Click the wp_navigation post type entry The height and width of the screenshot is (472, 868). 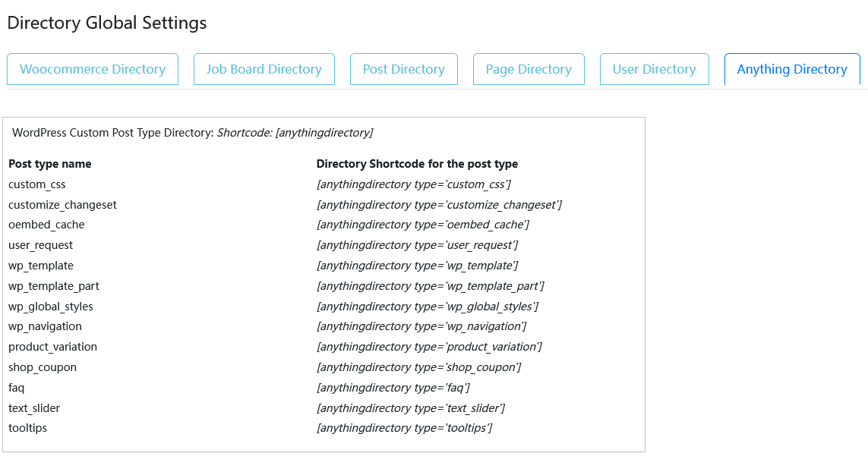(45, 326)
